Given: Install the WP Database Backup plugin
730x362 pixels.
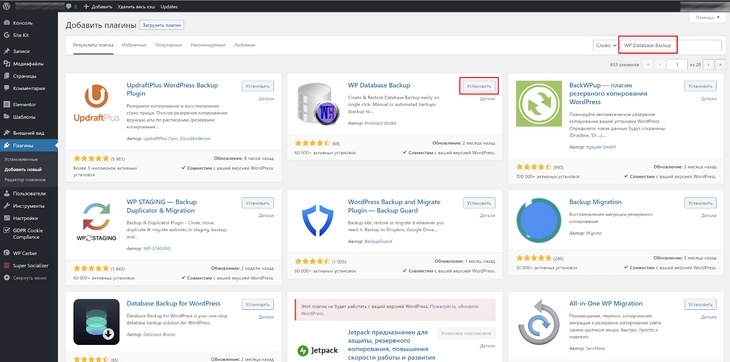Looking at the screenshot, I should (x=479, y=86).
